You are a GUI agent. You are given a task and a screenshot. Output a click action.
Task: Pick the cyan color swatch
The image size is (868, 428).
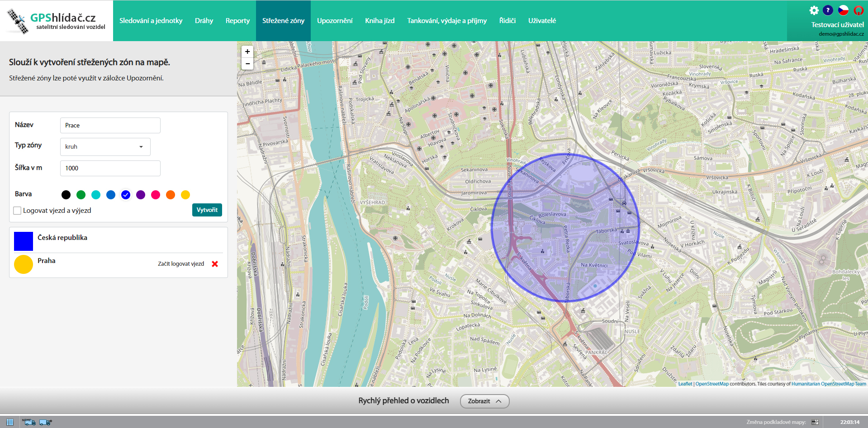[x=96, y=195]
